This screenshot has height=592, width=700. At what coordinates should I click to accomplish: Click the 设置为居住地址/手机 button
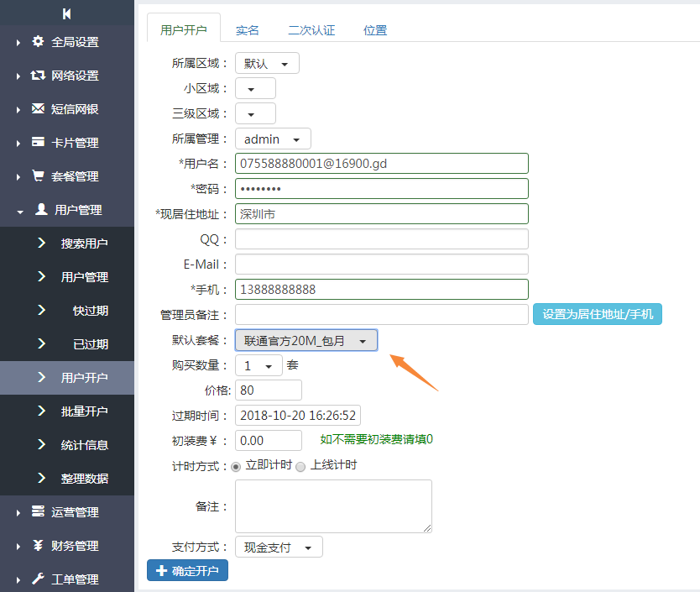click(598, 314)
